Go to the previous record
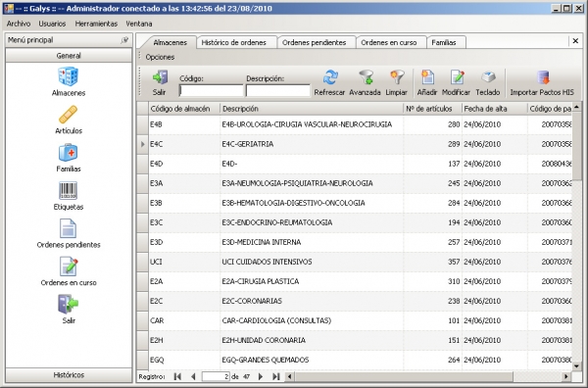The height and width of the screenshot is (388, 588). pyautogui.click(x=193, y=376)
